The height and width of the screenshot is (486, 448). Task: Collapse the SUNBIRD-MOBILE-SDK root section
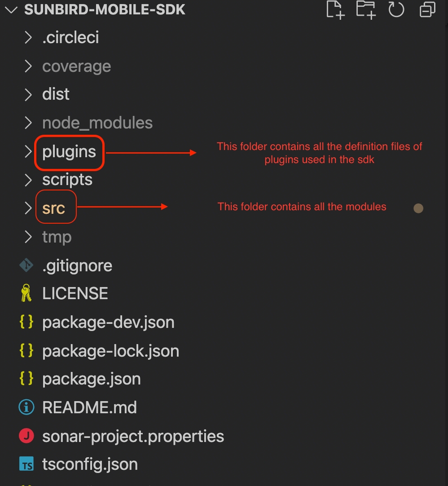(x=11, y=10)
